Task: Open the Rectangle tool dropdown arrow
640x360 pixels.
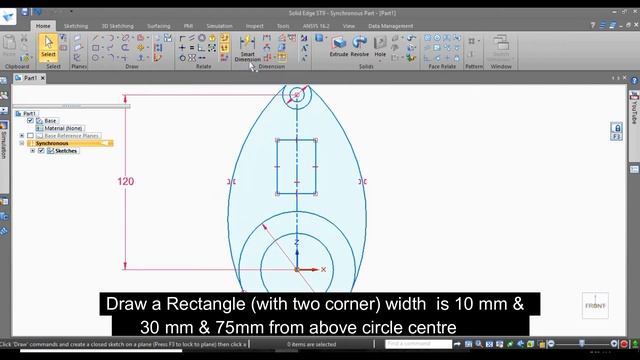Action: click(x=102, y=48)
